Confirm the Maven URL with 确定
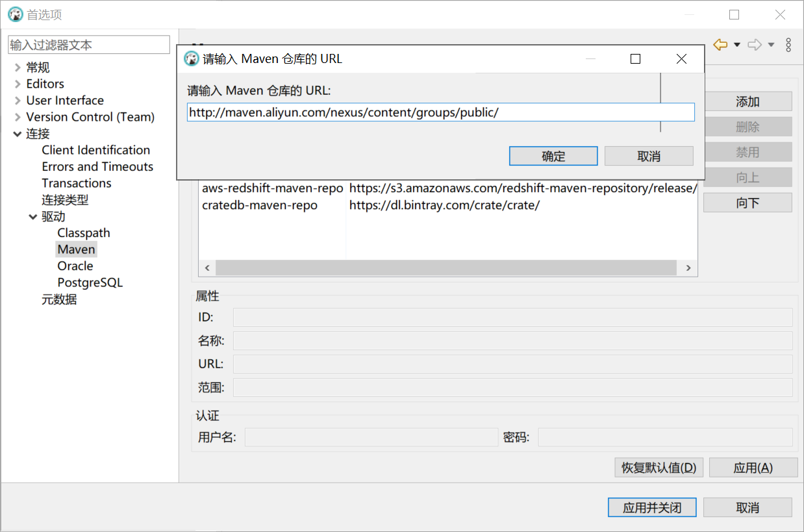Screen dimensions: 804x532 click(x=553, y=156)
